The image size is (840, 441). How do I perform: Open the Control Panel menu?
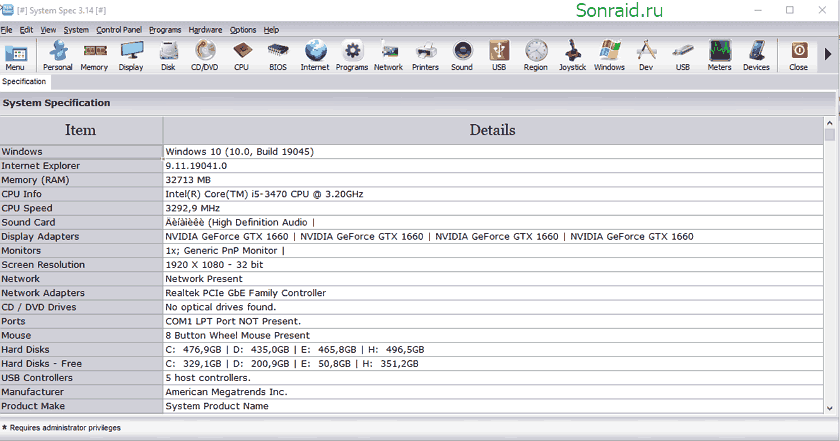119,30
